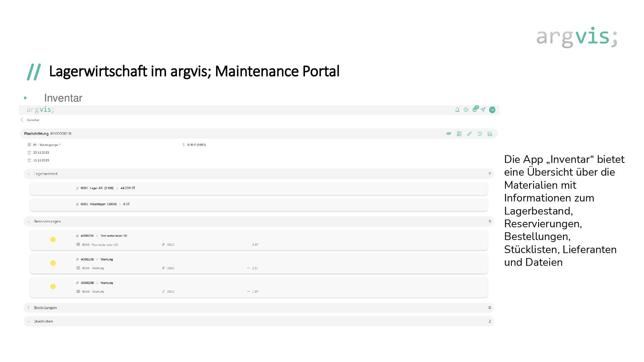644x362 pixels.
Task: Click the Bestellungen count 0
Action: point(489,308)
